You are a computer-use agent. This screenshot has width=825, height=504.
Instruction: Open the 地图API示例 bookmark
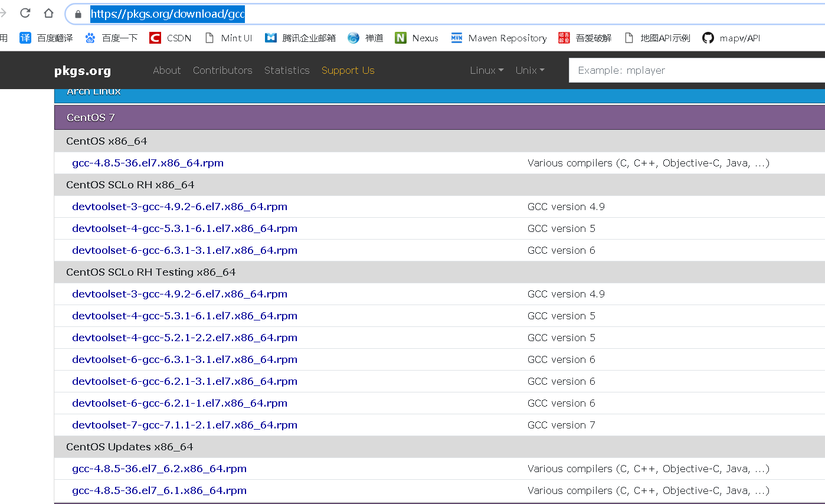657,38
